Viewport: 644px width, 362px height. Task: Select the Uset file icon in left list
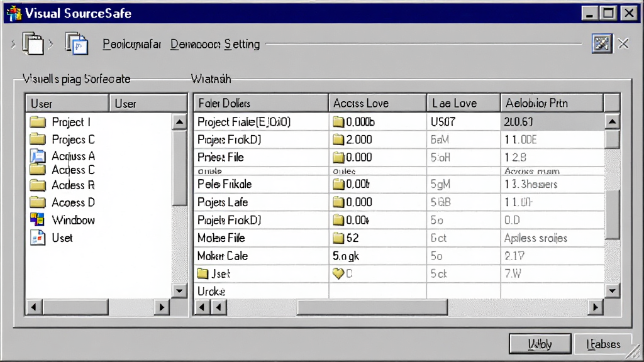tap(38, 238)
